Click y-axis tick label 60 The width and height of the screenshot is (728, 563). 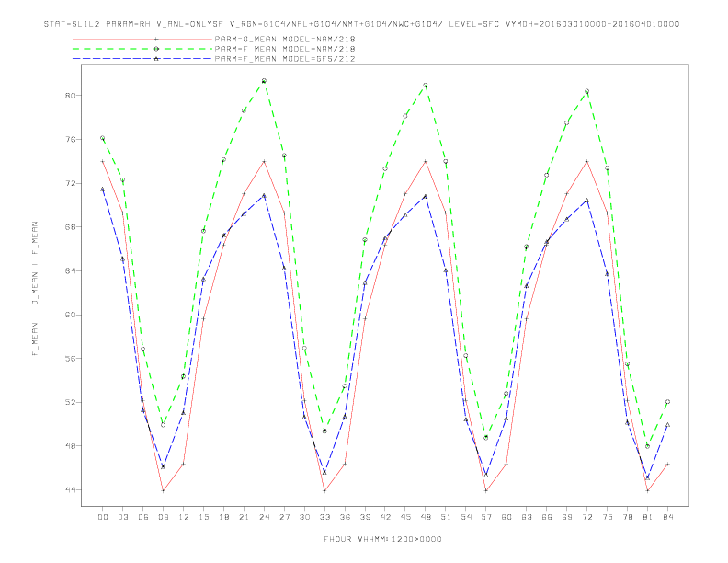69,315
